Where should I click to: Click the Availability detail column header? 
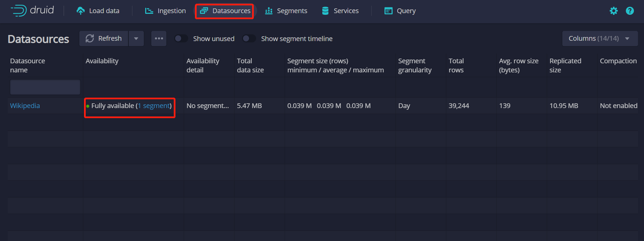coord(209,65)
